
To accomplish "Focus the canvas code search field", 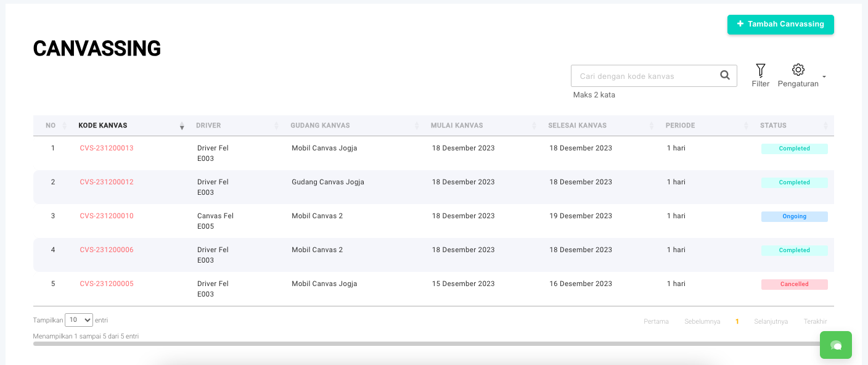I will pyautogui.click(x=644, y=76).
